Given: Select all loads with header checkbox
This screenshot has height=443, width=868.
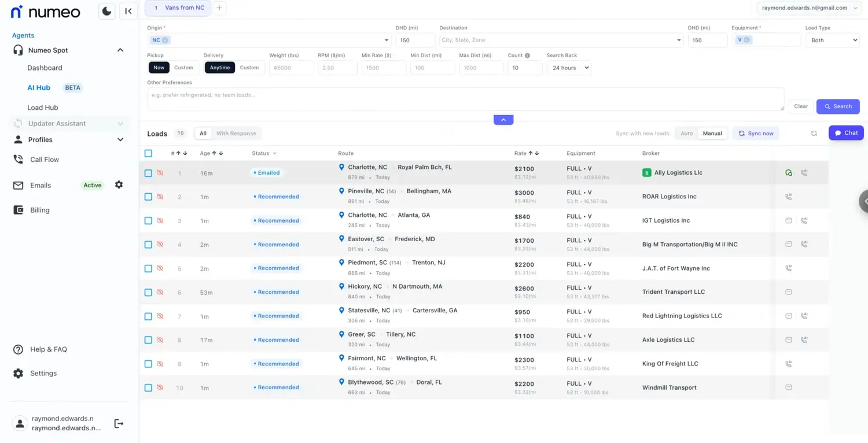Looking at the screenshot, I should coord(148,153).
